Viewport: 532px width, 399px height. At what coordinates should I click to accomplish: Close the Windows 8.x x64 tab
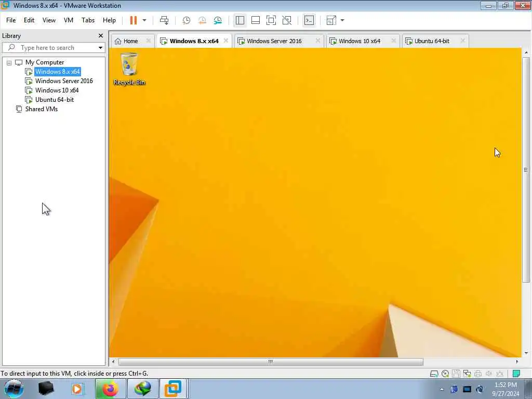click(226, 41)
